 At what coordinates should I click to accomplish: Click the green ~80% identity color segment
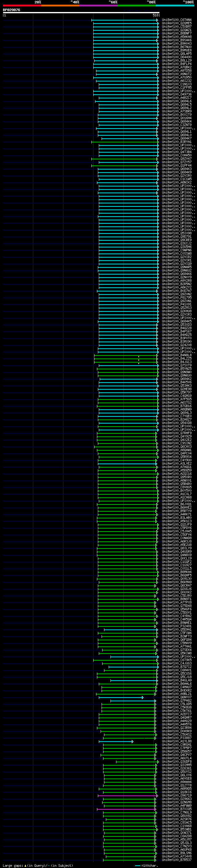pyautogui.click(x=137, y=6)
